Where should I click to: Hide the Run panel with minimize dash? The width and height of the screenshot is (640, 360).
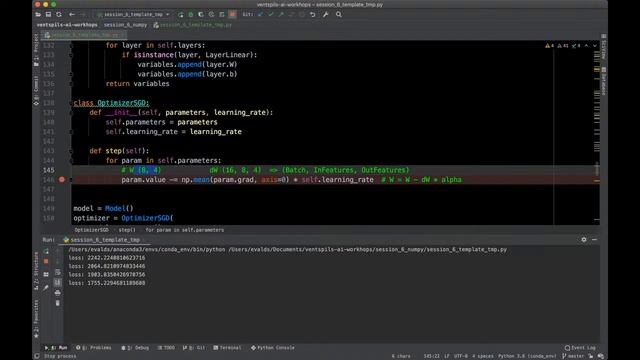tap(594, 240)
